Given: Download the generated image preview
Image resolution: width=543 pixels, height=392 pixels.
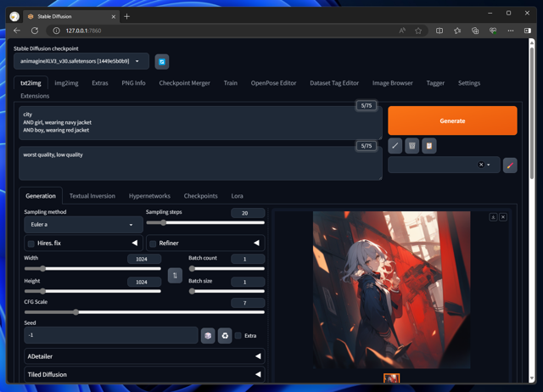Looking at the screenshot, I should click(493, 217).
